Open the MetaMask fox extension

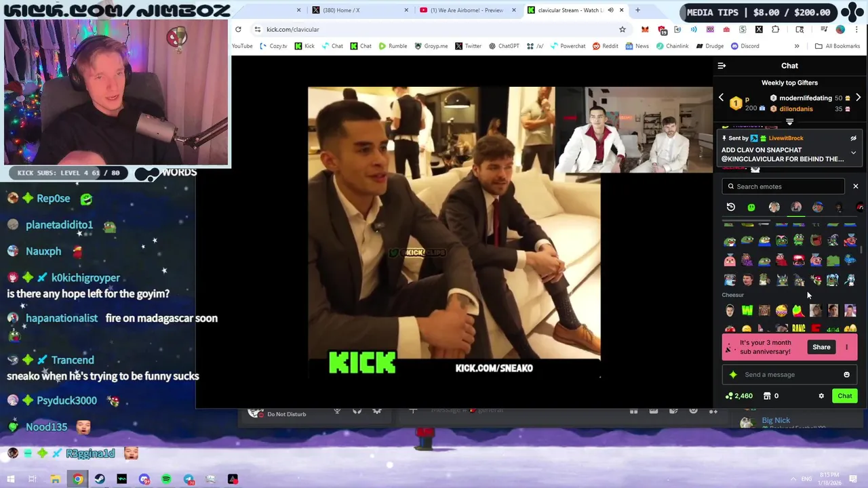tap(645, 29)
